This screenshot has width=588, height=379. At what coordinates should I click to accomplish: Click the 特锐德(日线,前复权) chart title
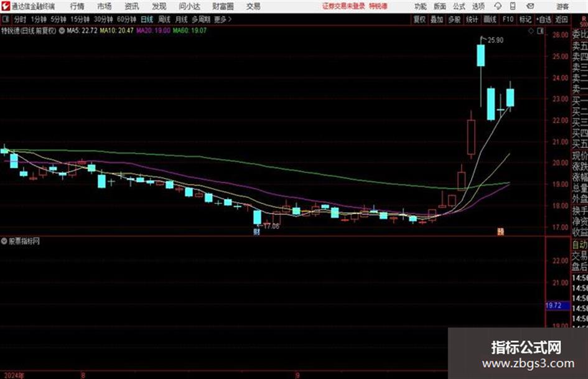[29, 30]
